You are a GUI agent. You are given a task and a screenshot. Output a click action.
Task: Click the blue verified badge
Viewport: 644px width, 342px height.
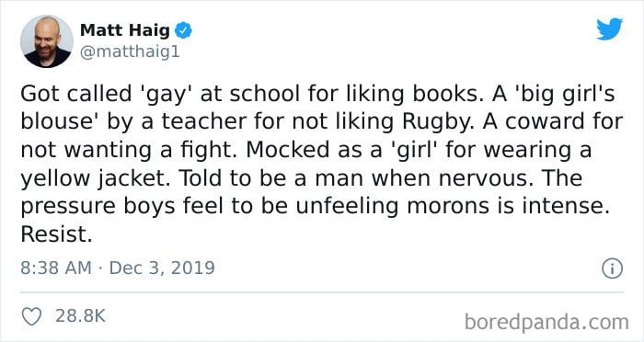tap(183, 30)
